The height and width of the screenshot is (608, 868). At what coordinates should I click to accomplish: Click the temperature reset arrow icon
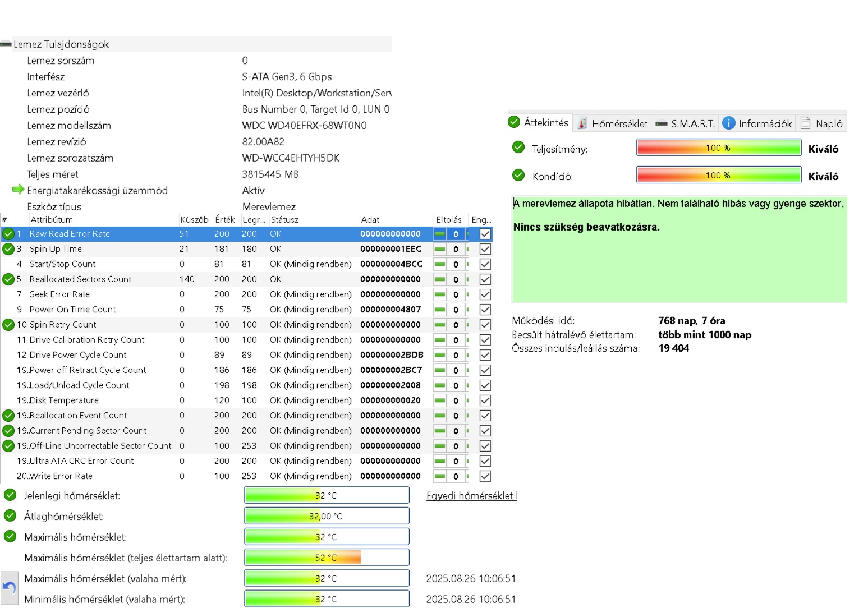pos(9,587)
